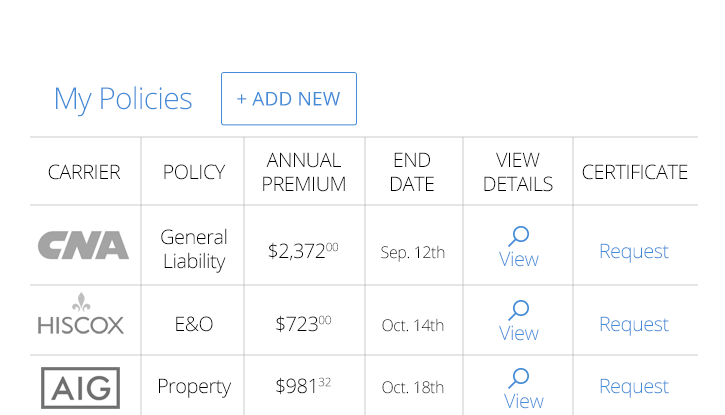The width and height of the screenshot is (725, 415).
Task: Select the AIG carrier logo
Action: [80, 388]
